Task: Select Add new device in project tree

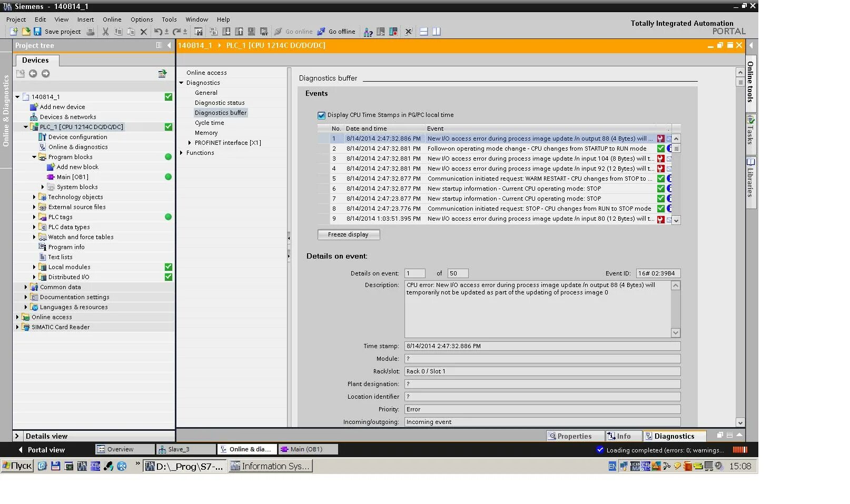Action: coord(62,107)
